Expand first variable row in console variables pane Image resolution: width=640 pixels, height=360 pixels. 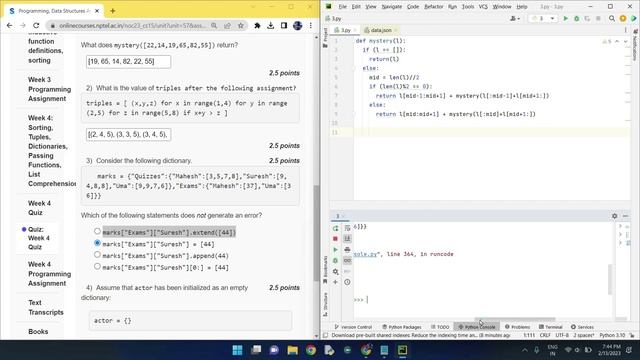point(620,226)
